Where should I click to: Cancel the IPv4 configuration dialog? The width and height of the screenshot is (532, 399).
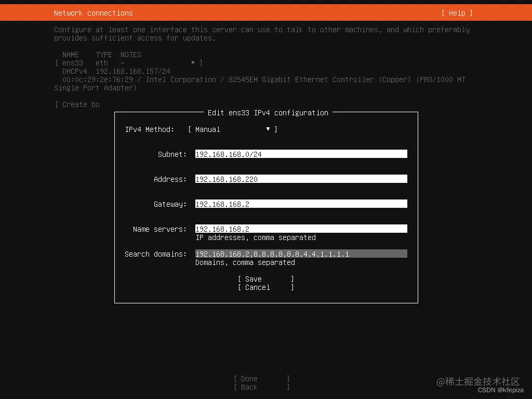265,287
